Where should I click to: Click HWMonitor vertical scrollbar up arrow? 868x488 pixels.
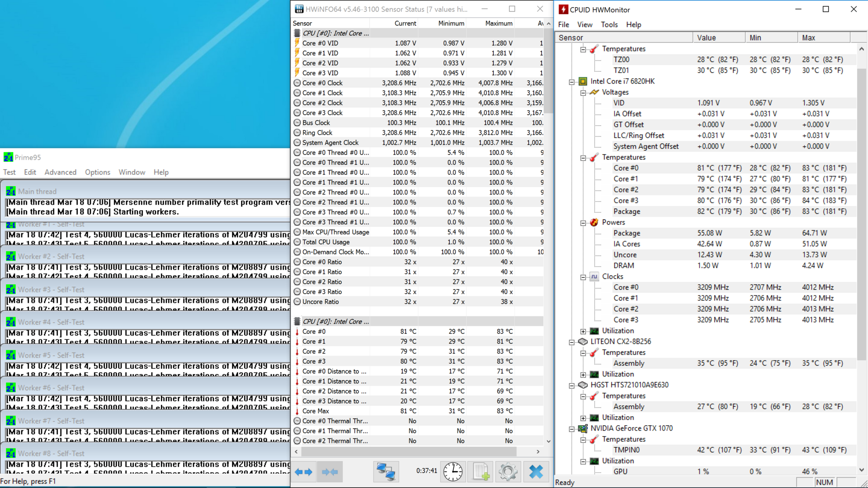tap(862, 49)
